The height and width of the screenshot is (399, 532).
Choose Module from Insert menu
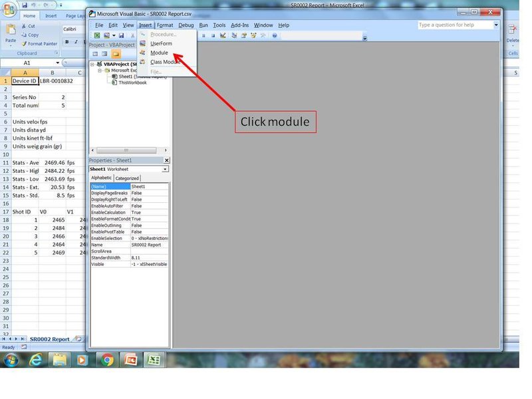pyautogui.click(x=159, y=53)
